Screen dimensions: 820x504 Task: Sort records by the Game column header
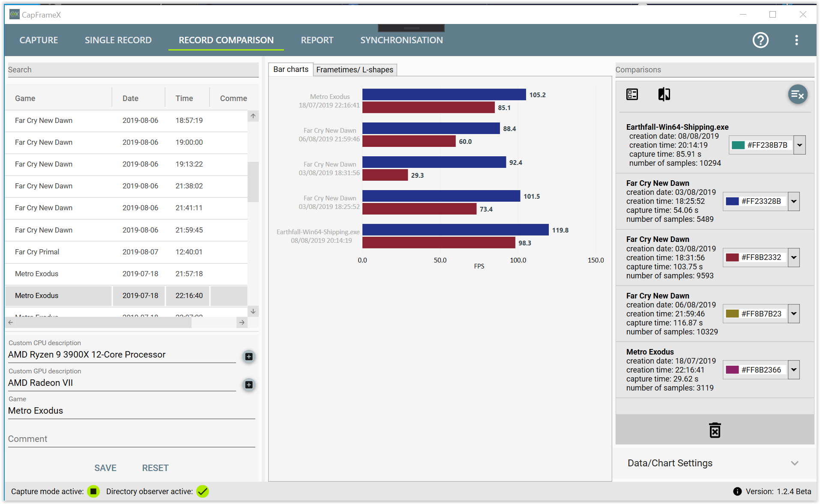tap(58, 98)
